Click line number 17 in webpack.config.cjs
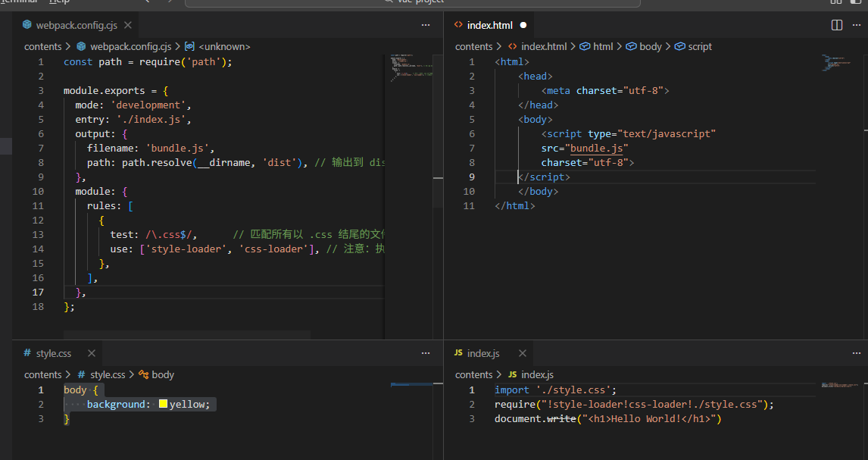The image size is (868, 460). (x=38, y=293)
